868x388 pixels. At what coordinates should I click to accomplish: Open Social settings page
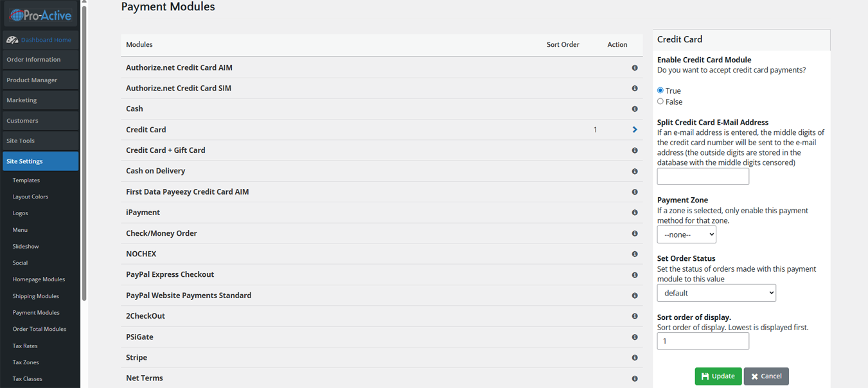pos(21,263)
